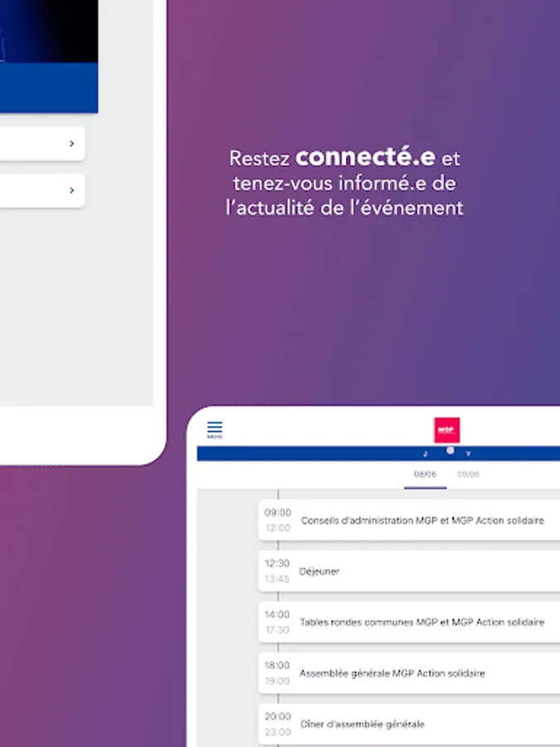Click the 14:00 start time label
Image resolution: width=560 pixels, height=747 pixels.
(277, 614)
